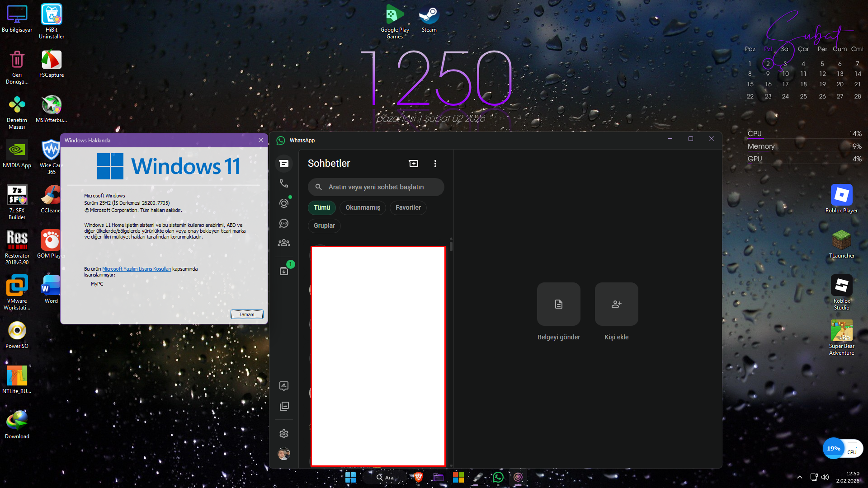Image resolution: width=868 pixels, height=488 pixels.
Task: Click the pink gear taskbar icon
Action: point(518,477)
